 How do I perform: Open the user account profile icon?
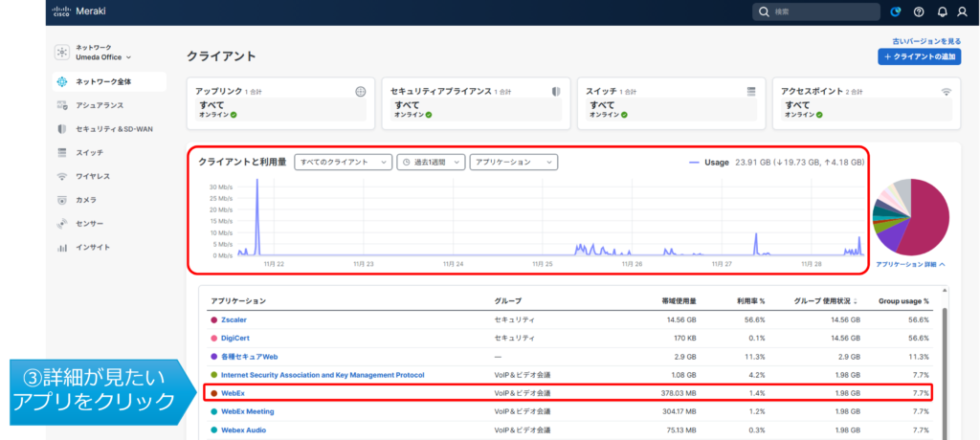(x=964, y=11)
